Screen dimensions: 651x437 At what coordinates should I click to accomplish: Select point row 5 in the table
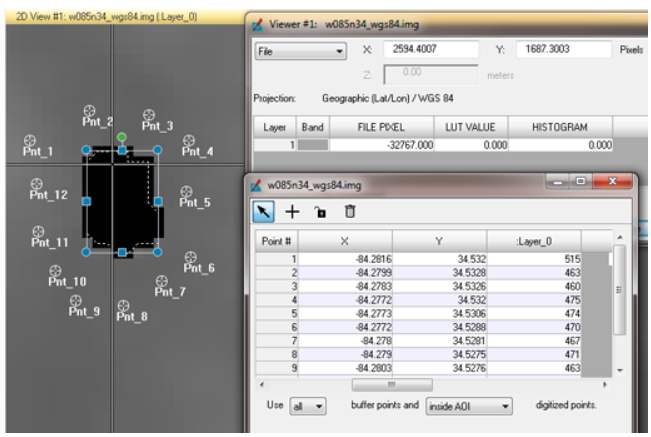coord(277,313)
